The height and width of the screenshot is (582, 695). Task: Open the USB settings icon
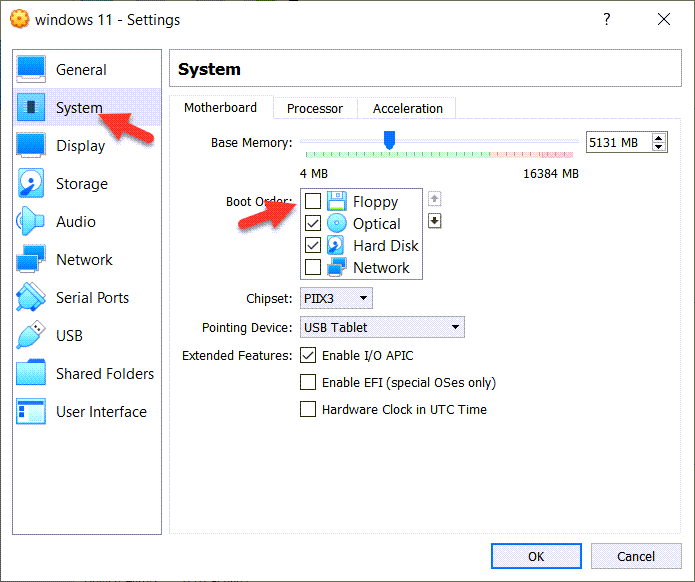(31, 336)
